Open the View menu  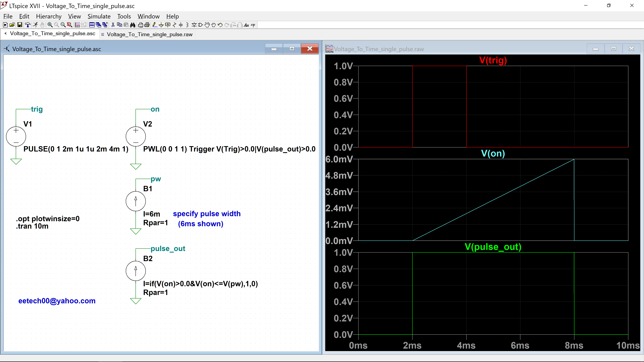[x=74, y=16]
